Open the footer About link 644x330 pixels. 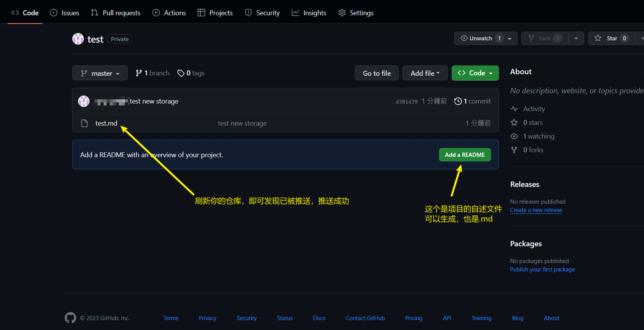pyautogui.click(x=551, y=318)
